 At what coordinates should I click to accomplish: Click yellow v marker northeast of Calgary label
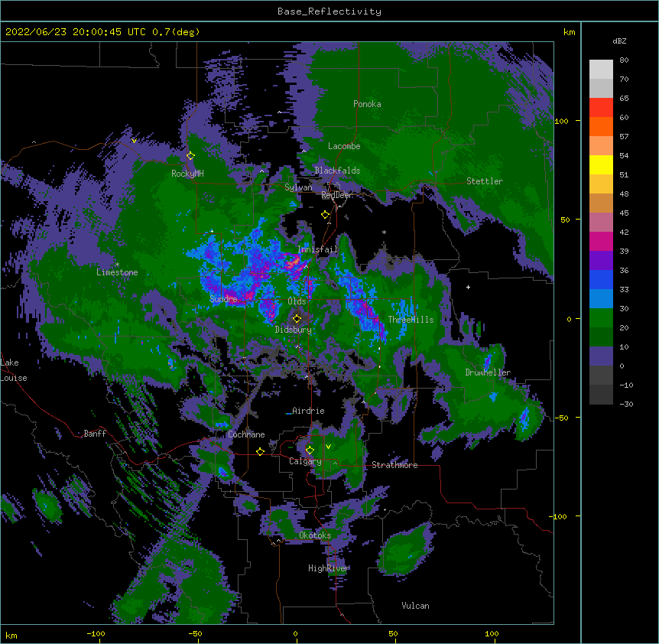coord(328,447)
